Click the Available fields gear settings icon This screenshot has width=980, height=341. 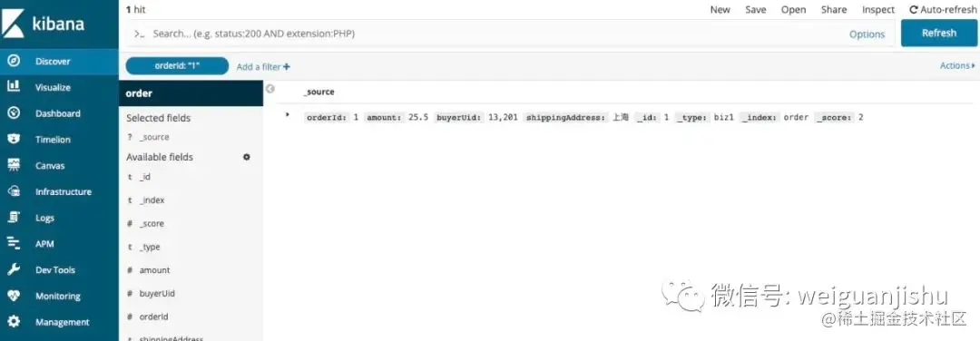[246, 157]
